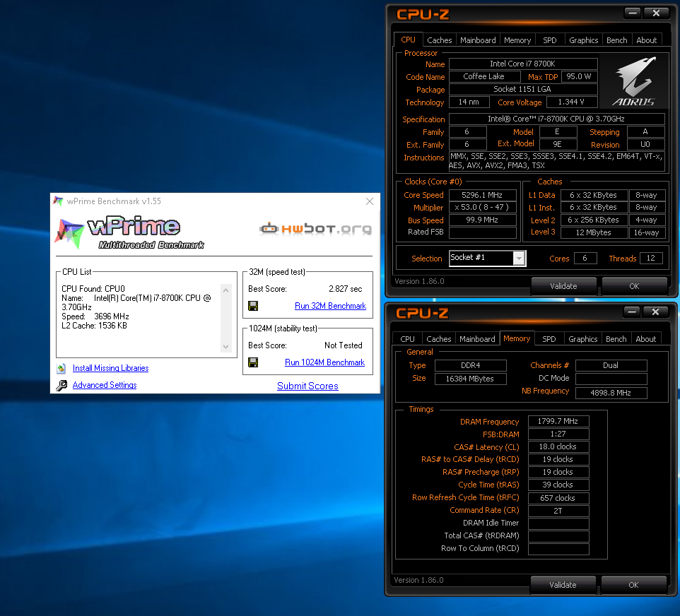The image size is (680, 616).
Task: Click the Submit Scores link
Action: point(307,386)
